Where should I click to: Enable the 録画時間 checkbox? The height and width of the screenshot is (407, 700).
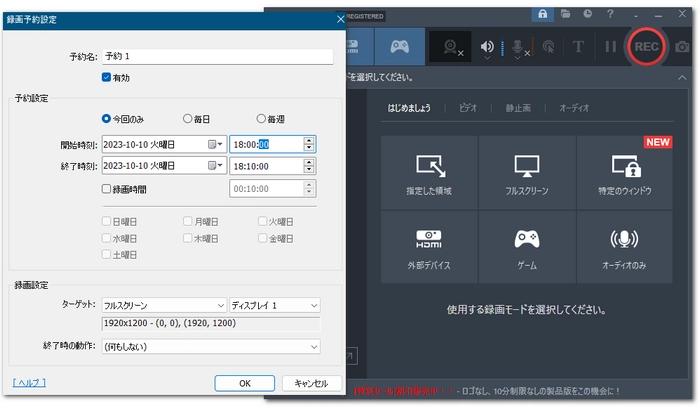point(107,187)
